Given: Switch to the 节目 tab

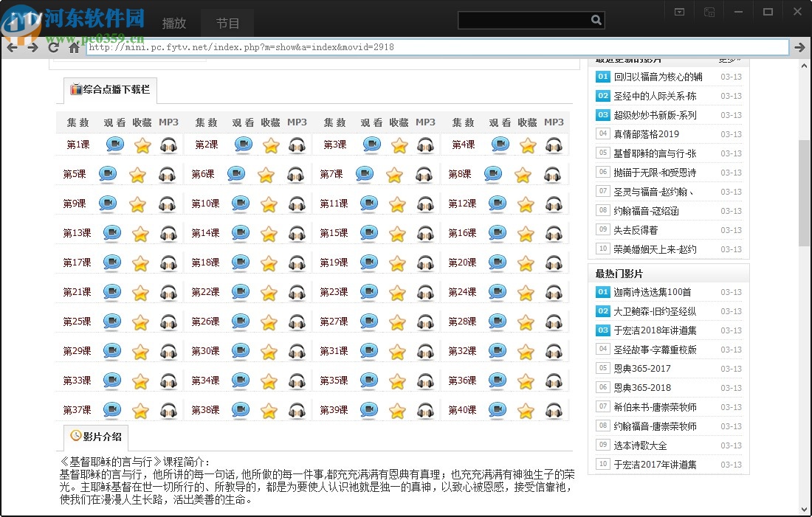Looking at the screenshot, I should coord(227,23).
